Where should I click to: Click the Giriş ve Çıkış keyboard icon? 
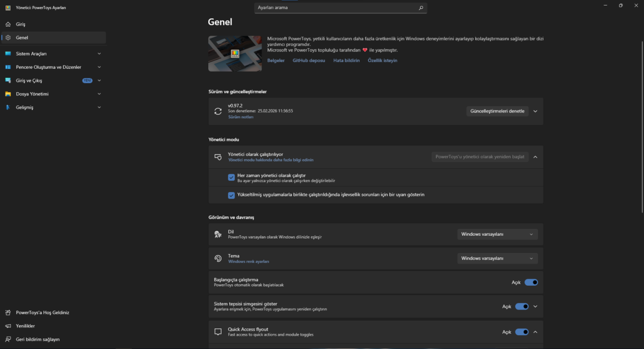click(x=8, y=80)
